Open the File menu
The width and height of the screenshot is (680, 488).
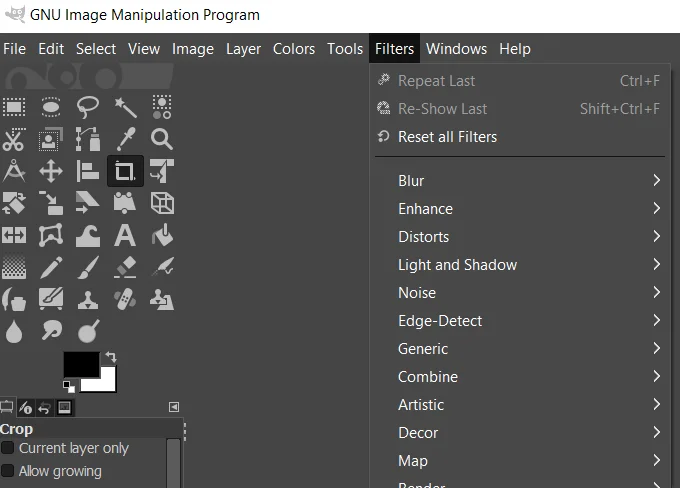(14, 49)
